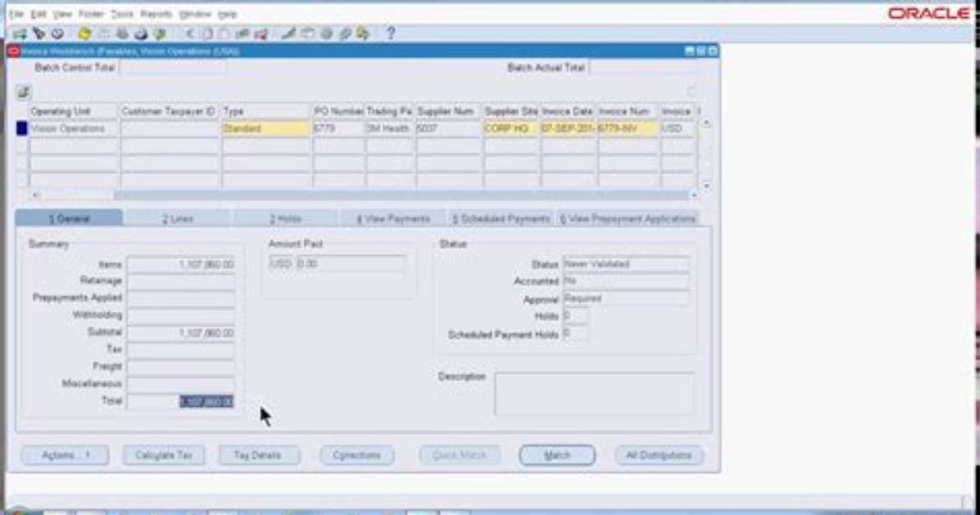This screenshot has width=980, height=515.
Task: Click the Corrections button
Action: click(357, 455)
